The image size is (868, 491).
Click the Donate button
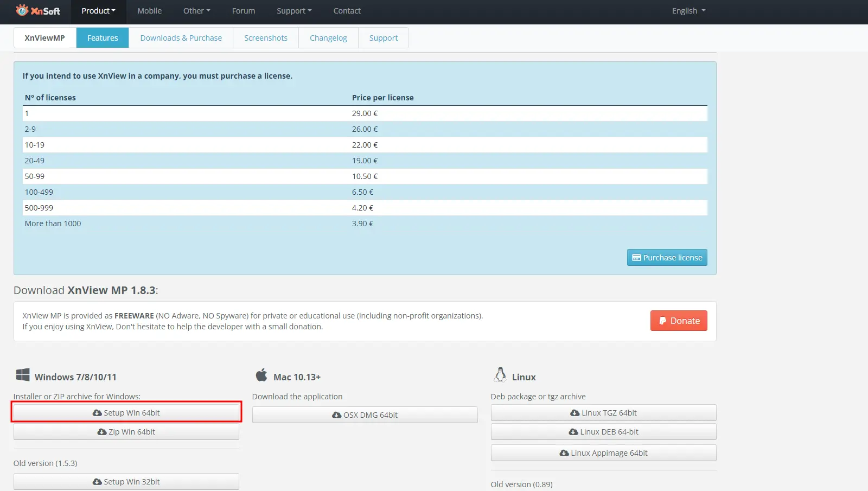[679, 321]
